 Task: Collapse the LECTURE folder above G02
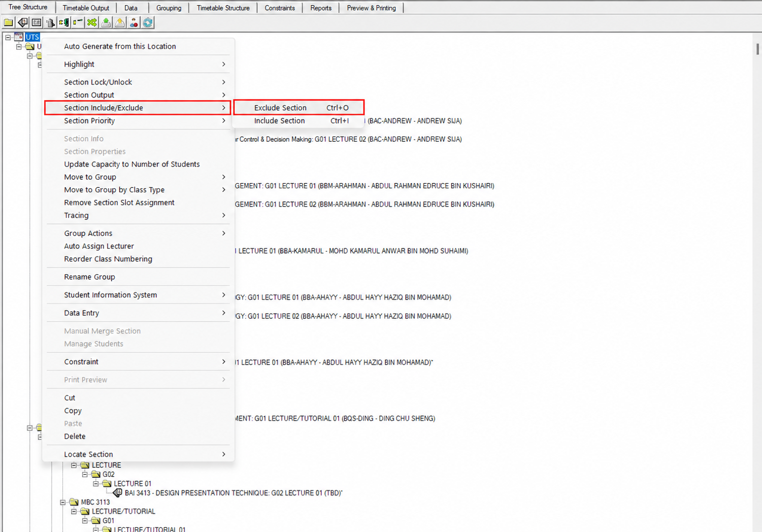(74, 465)
